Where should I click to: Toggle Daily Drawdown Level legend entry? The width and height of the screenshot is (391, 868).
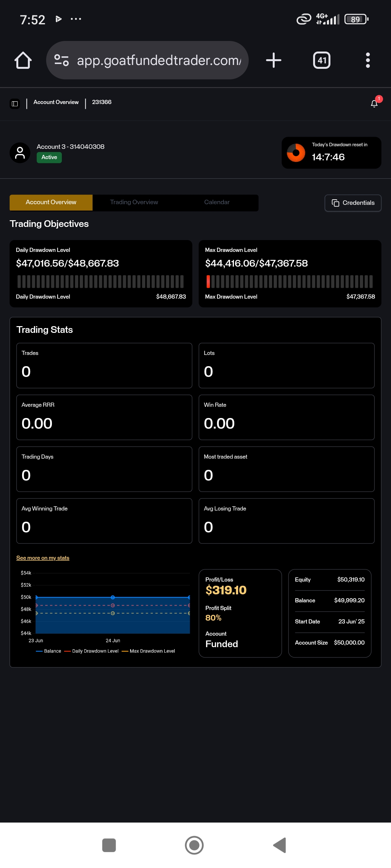(91, 651)
